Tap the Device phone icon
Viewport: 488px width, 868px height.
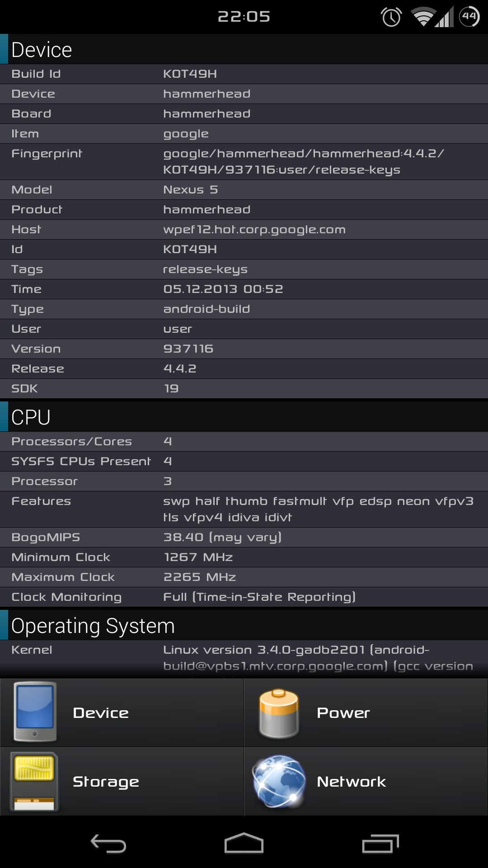pos(35,712)
